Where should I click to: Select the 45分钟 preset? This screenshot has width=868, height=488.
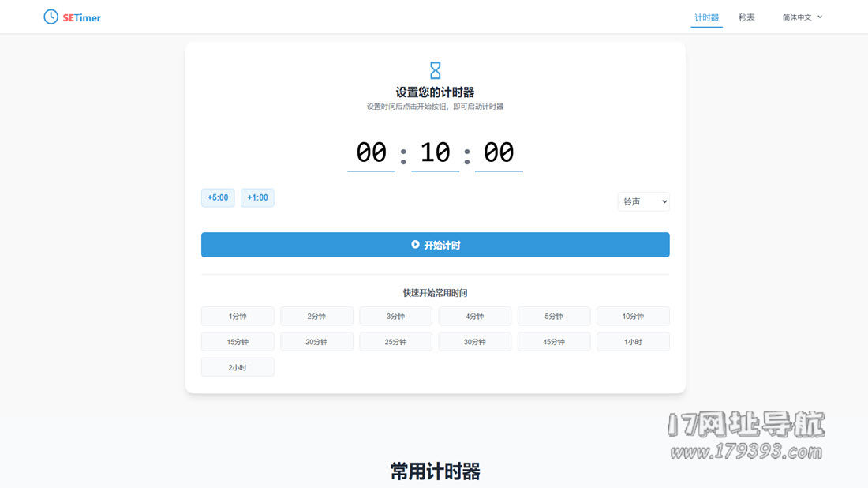[x=553, y=342]
